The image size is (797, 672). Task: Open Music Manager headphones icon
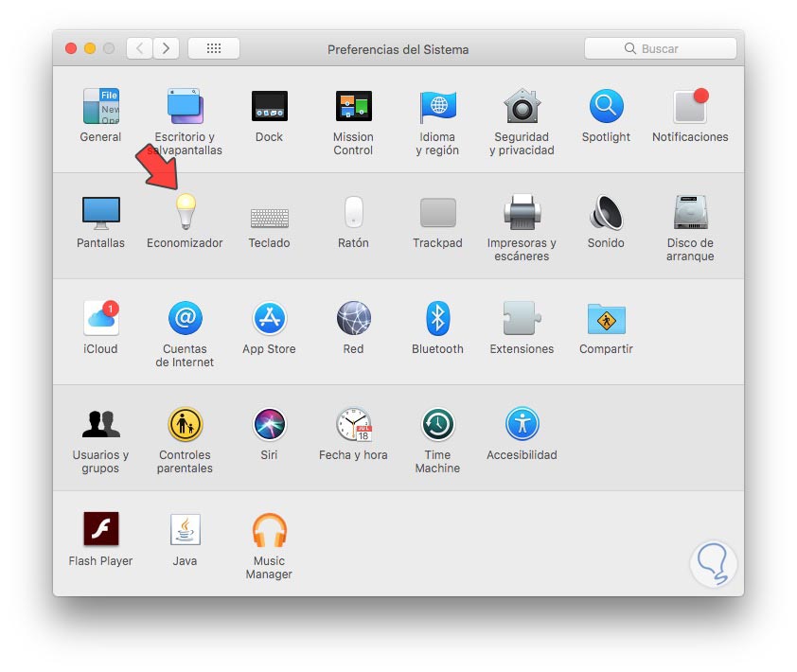(270, 530)
